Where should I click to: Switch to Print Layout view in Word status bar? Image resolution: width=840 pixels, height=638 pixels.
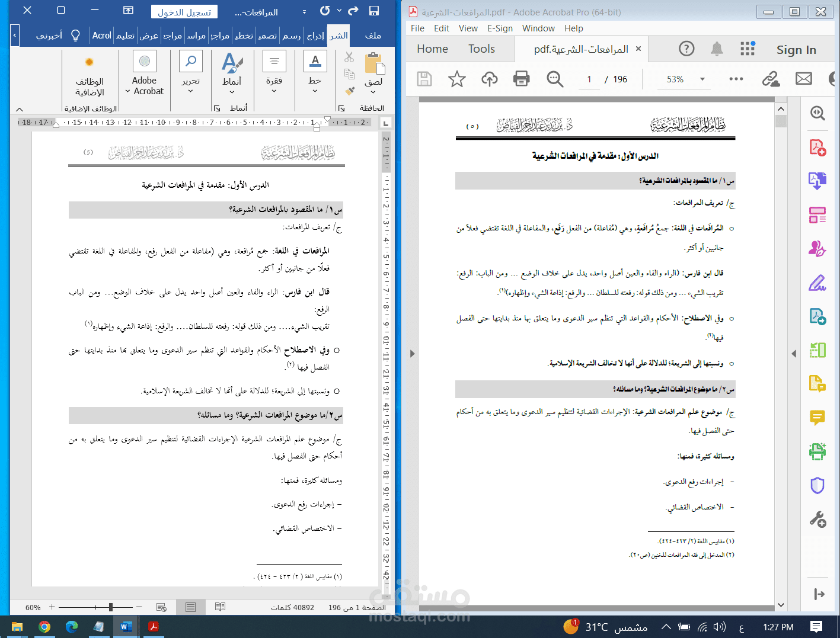tap(190, 607)
